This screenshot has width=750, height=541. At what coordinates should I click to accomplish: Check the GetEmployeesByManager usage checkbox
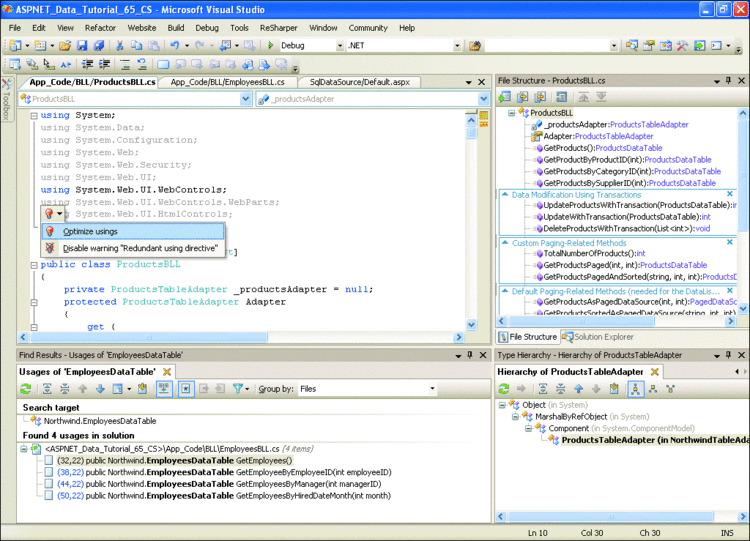click(49, 484)
